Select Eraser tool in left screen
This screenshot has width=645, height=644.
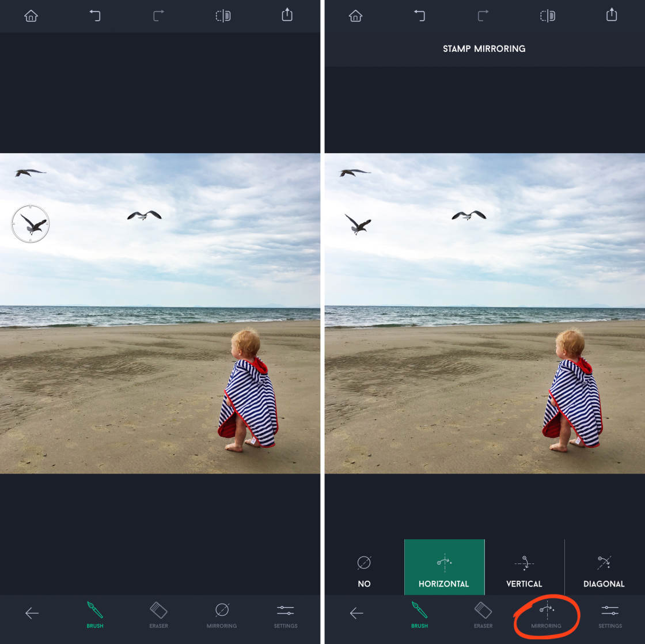point(159,615)
